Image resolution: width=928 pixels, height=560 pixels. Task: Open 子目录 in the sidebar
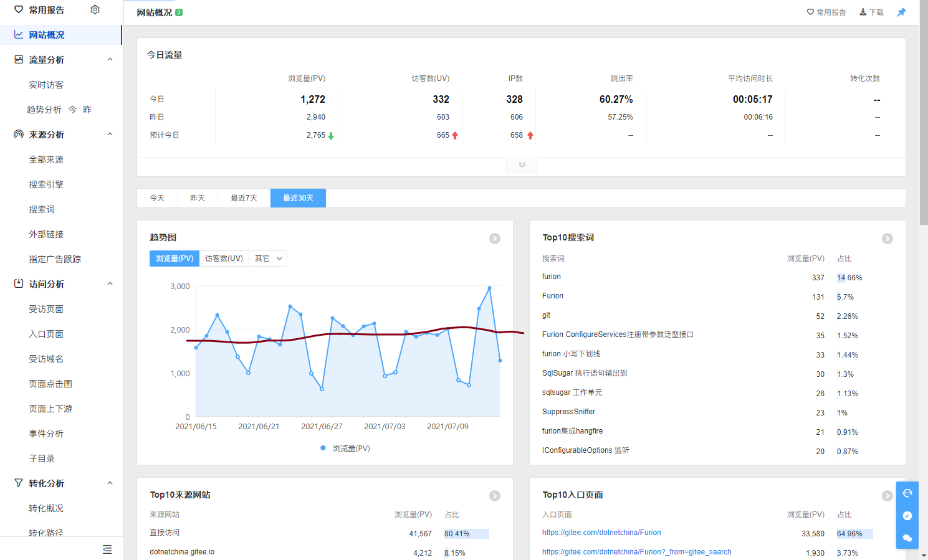click(42, 458)
